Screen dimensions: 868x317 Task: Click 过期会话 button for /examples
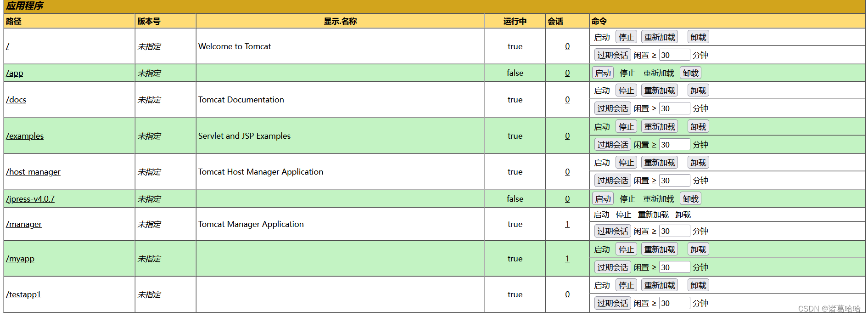(x=612, y=145)
